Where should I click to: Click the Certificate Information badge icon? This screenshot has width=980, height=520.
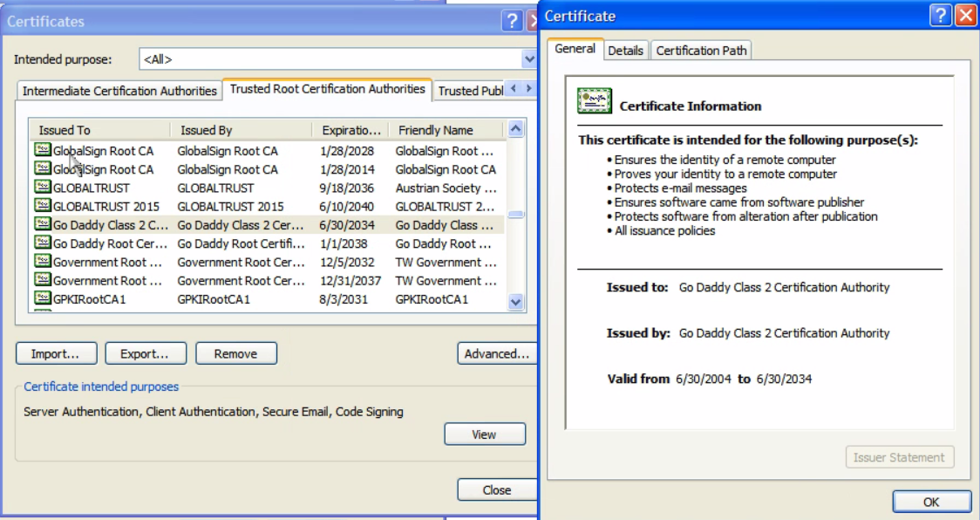pyautogui.click(x=595, y=102)
